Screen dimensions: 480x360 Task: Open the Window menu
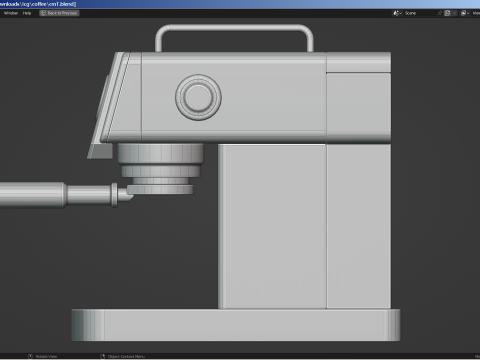pos(11,13)
